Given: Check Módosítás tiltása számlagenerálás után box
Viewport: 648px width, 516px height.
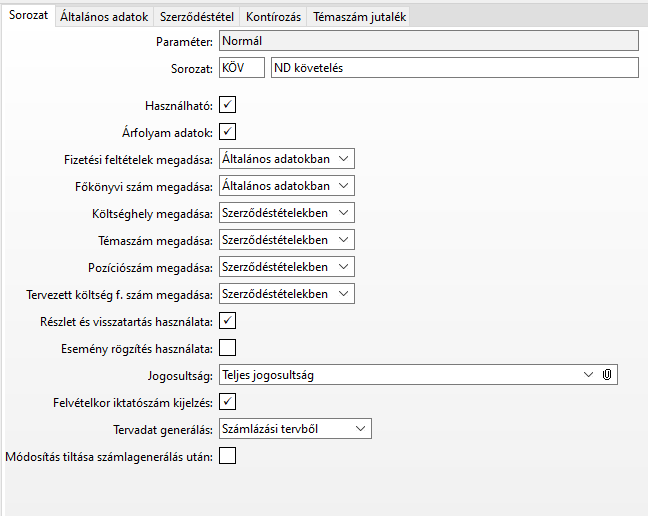Looking at the screenshot, I should click(228, 456).
